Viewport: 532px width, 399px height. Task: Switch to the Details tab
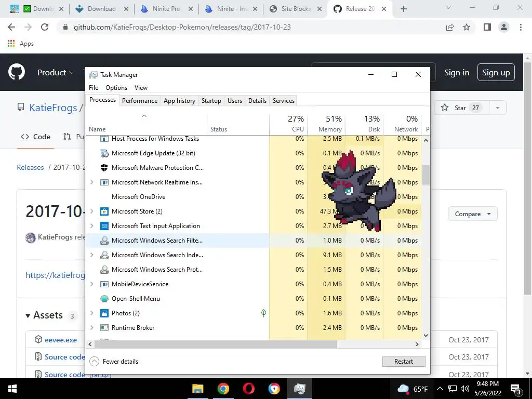257,101
